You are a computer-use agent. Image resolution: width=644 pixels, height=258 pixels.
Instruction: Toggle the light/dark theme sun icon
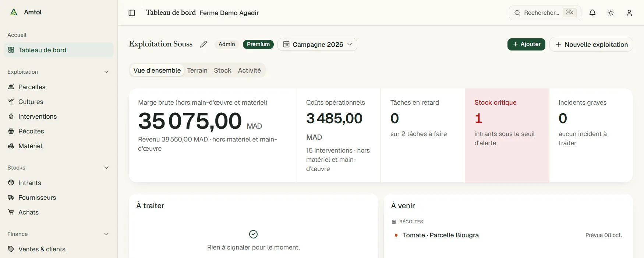[x=611, y=13]
